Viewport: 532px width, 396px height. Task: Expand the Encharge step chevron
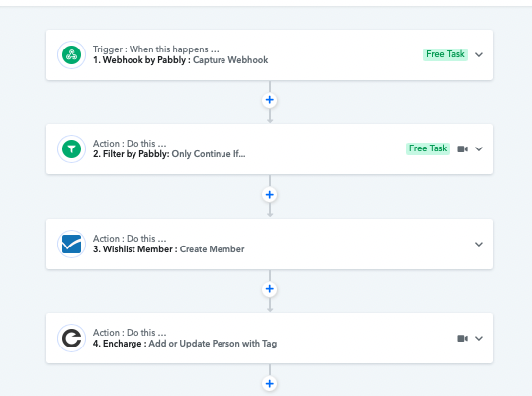479,338
